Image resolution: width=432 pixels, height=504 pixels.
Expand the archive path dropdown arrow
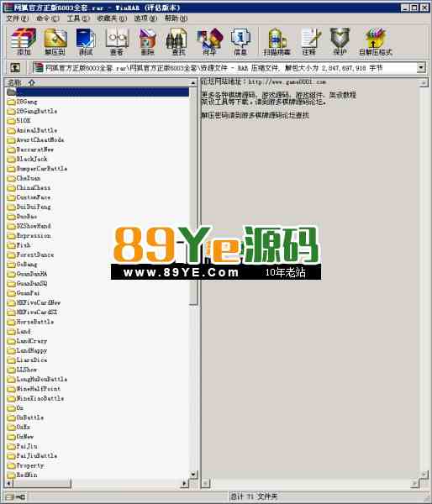tap(421, 68)
